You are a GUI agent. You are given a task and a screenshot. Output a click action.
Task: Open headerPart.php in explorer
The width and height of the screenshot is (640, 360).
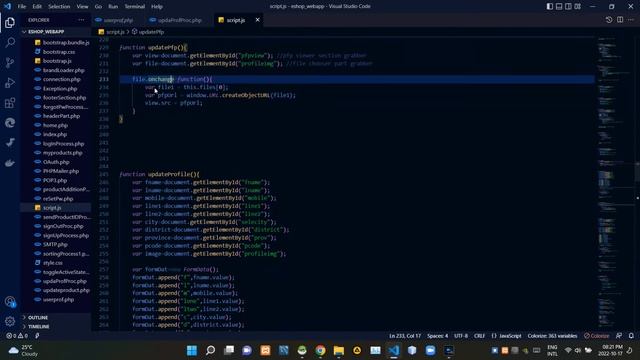click(61, 116)
